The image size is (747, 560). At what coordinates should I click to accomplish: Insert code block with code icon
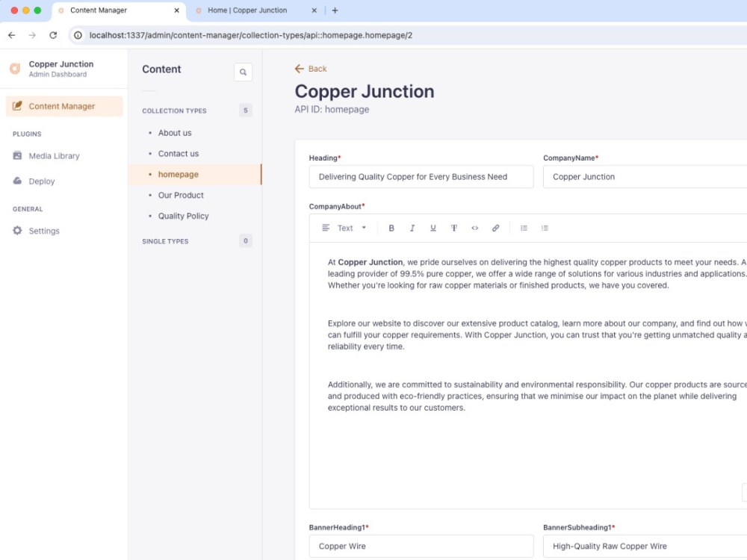475,228
